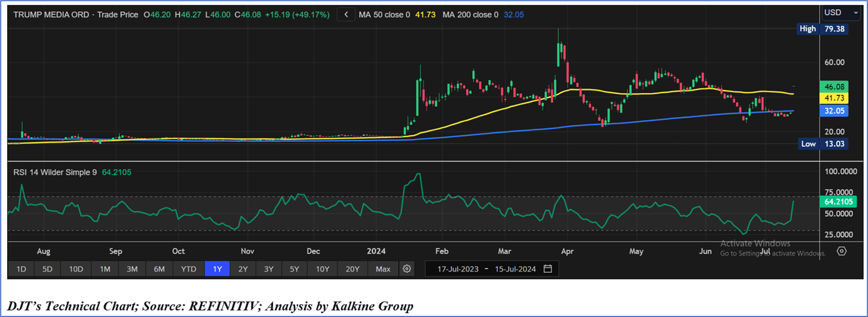
Task: Open chart settings gear next to Max
Action: (x=407, y=268)
